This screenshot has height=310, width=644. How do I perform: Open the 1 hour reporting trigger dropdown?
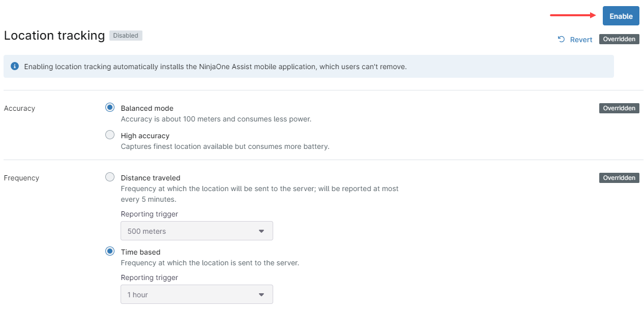(x=197, y=294)
